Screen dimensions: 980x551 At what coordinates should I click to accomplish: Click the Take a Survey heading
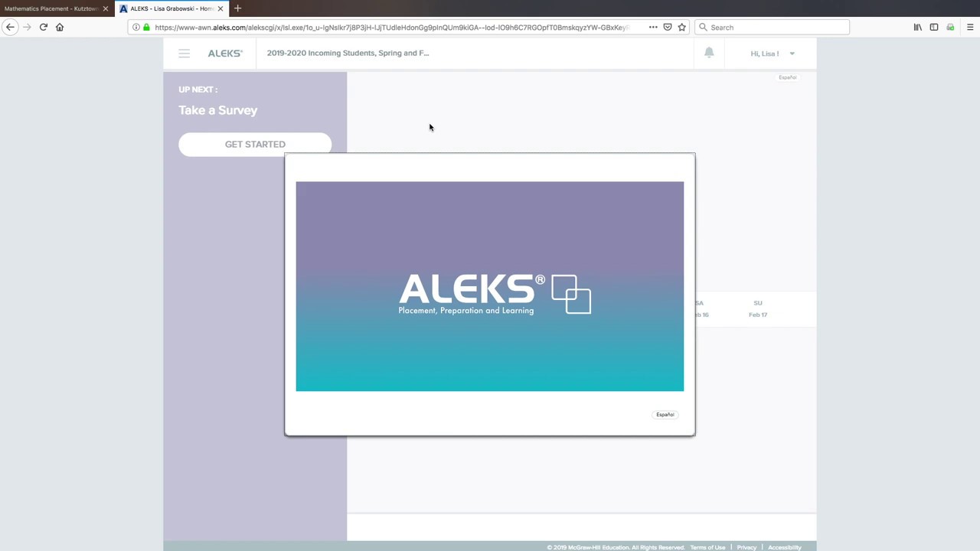[218, 110]
